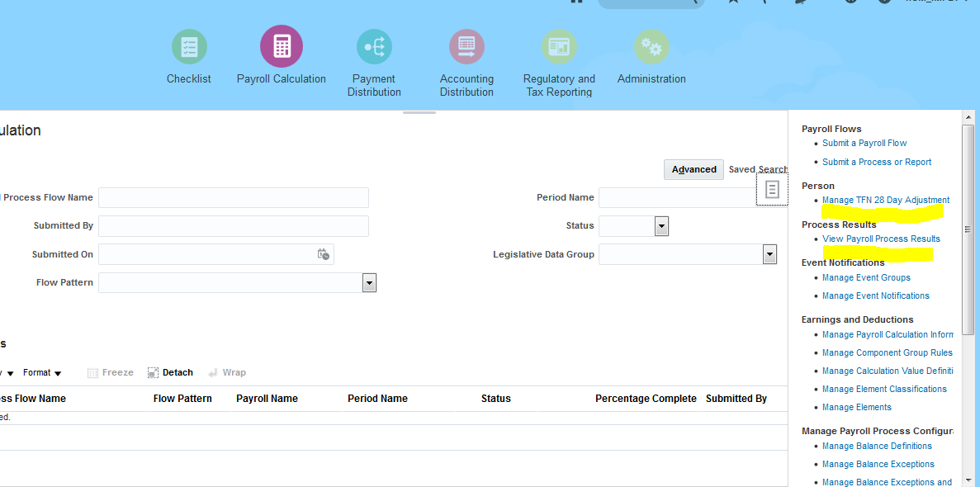Expand the Status dropdown
This screenshot has width=980, height=487.
coord(661,225)
